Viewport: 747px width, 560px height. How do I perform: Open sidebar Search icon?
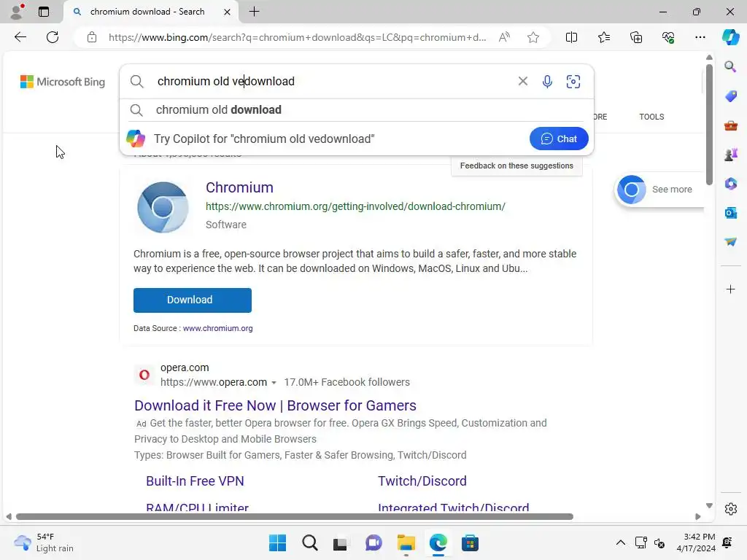click(730, 66)
